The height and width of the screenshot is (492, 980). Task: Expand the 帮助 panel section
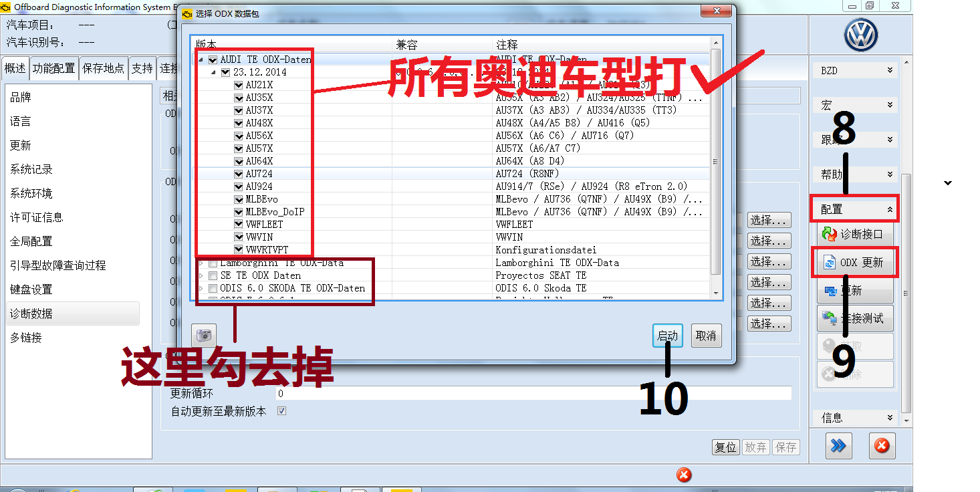(855, 174)
